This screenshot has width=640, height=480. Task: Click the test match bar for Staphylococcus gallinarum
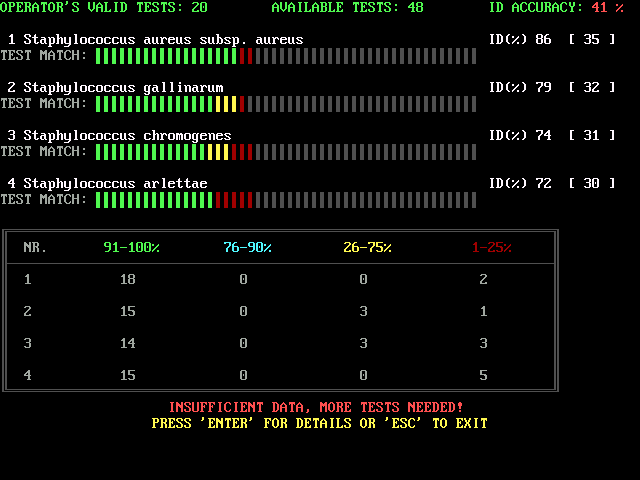[x=285, y=104]
